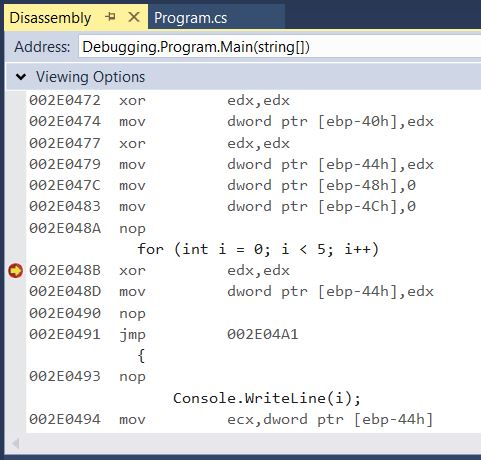The image size is (481, 460).
Task: Click the Address input field
Action: pos(280,47)
